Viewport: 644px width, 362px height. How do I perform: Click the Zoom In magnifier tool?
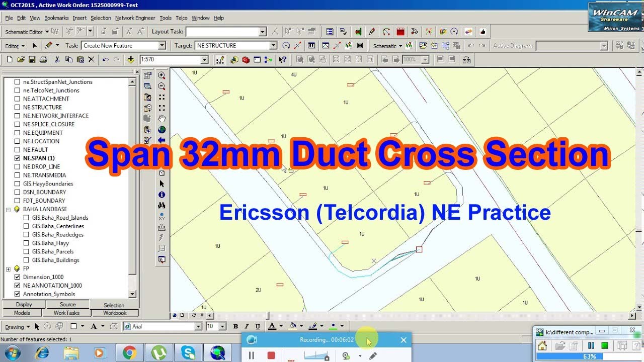pyautogui.click(x=162, y=75)
